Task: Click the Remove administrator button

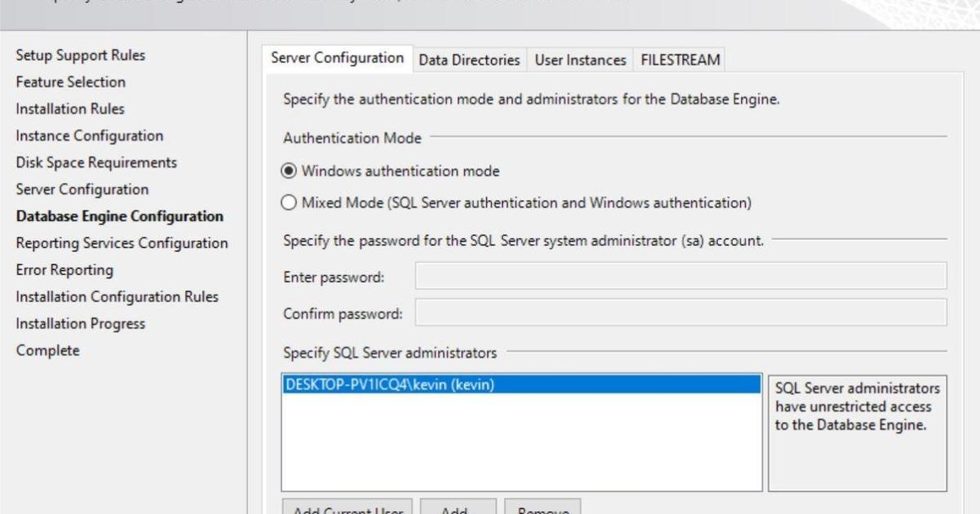Action: [x=542, y=508]
